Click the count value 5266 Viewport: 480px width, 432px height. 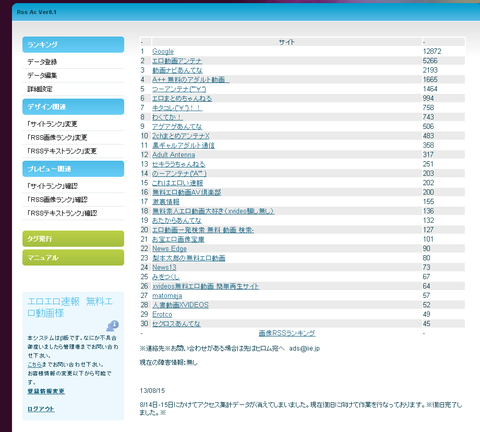click(430, 61)
